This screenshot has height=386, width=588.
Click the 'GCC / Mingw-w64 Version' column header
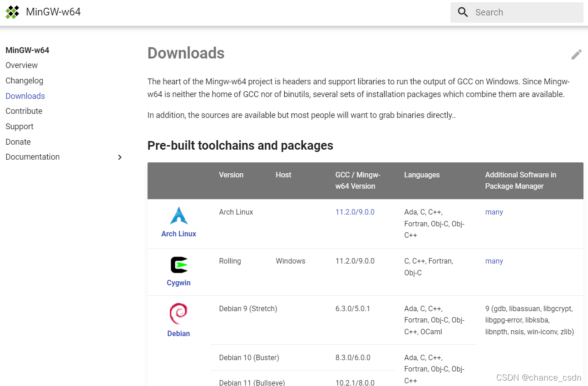point(358,181)
